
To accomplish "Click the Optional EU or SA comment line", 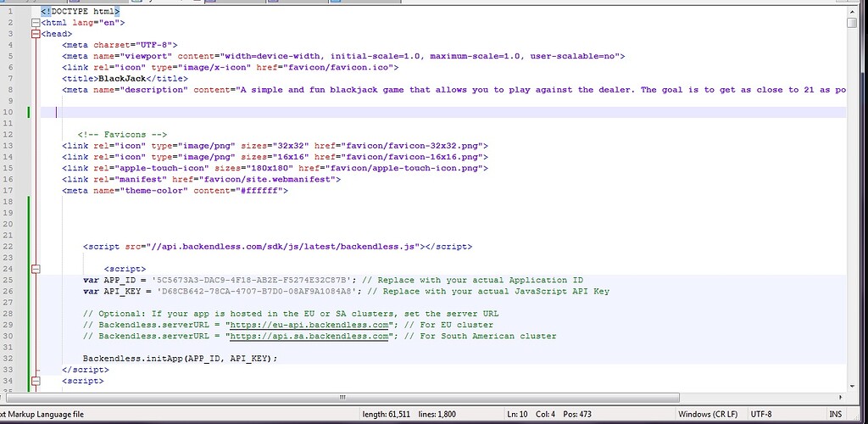I will (x=291, y=314).
